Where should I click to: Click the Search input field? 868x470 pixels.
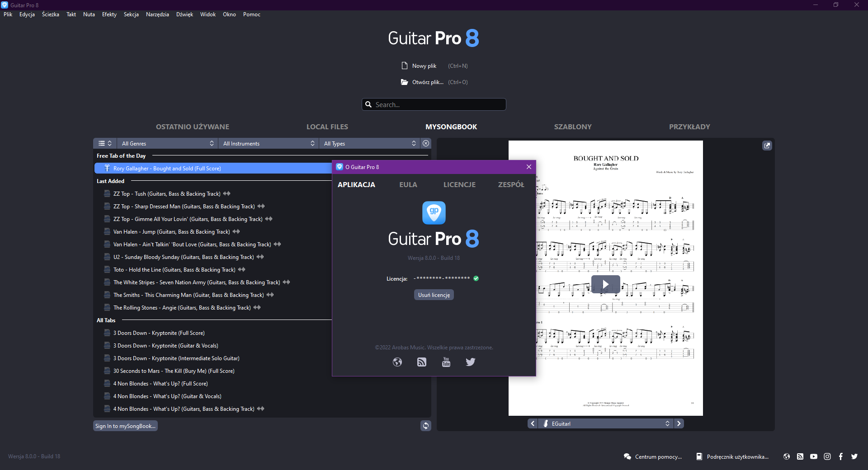pyautogui.click(x=434, y=104)
